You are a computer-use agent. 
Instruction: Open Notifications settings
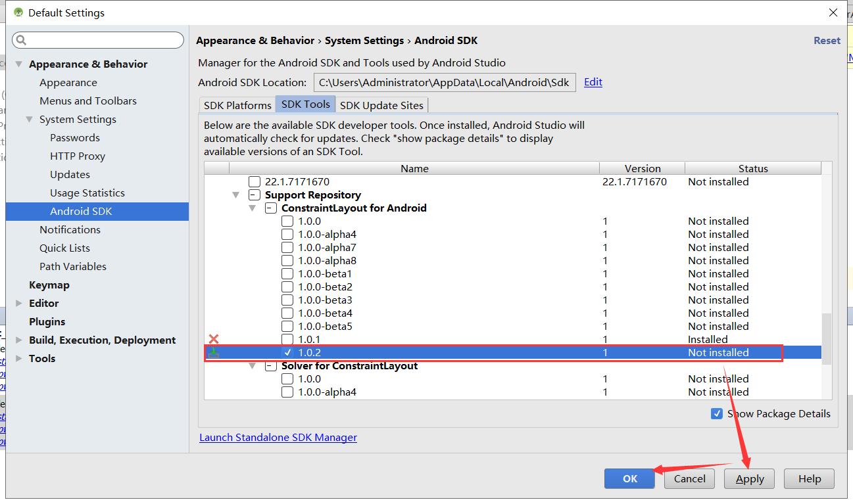70,230
